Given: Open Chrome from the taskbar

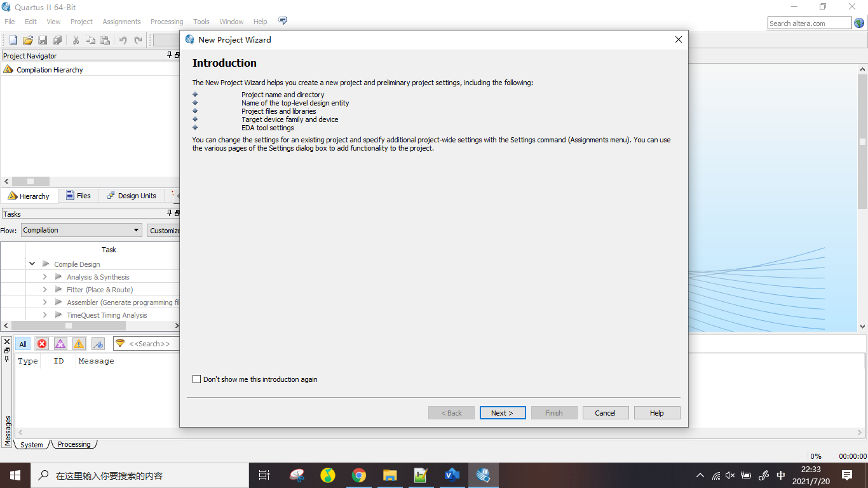Looking at the screenshot, I should (x=359, y=475).
